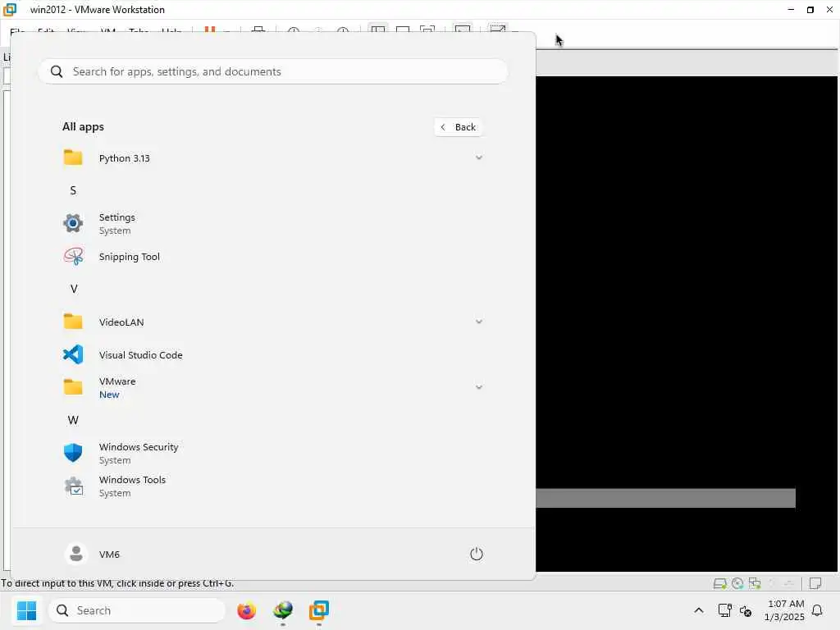The image size is (840, 630).
Task: Open the VideoLAN folder
Action: coord(272,322)
